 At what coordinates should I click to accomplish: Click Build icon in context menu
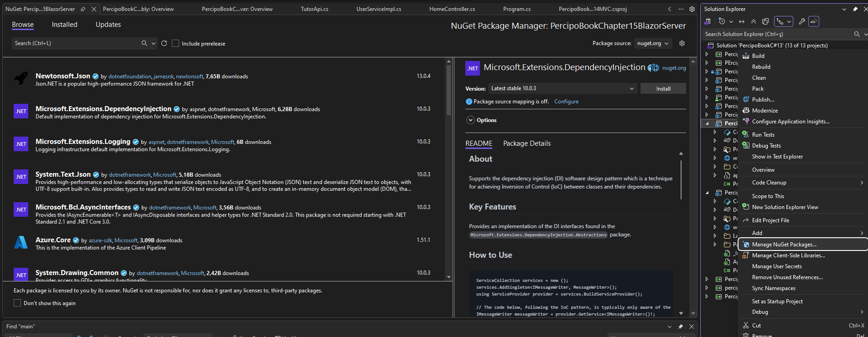click(746, 56)
